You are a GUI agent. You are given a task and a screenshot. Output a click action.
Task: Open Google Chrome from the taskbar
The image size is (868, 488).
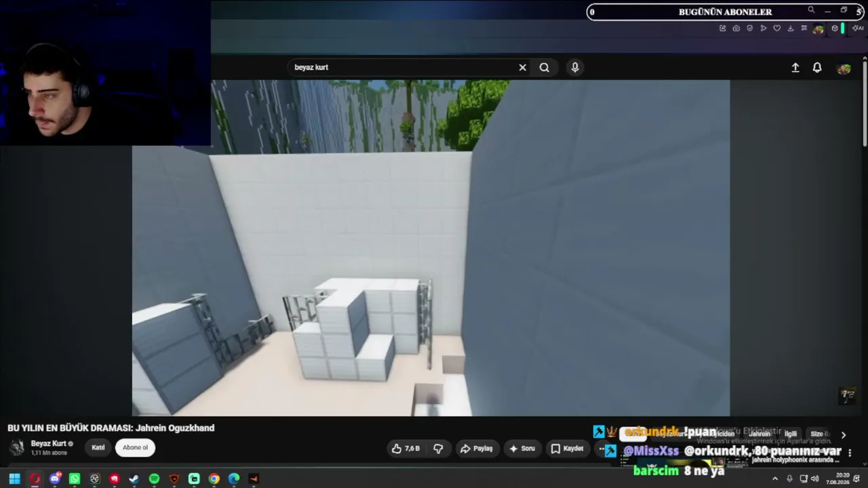click(x=214, y=479)
